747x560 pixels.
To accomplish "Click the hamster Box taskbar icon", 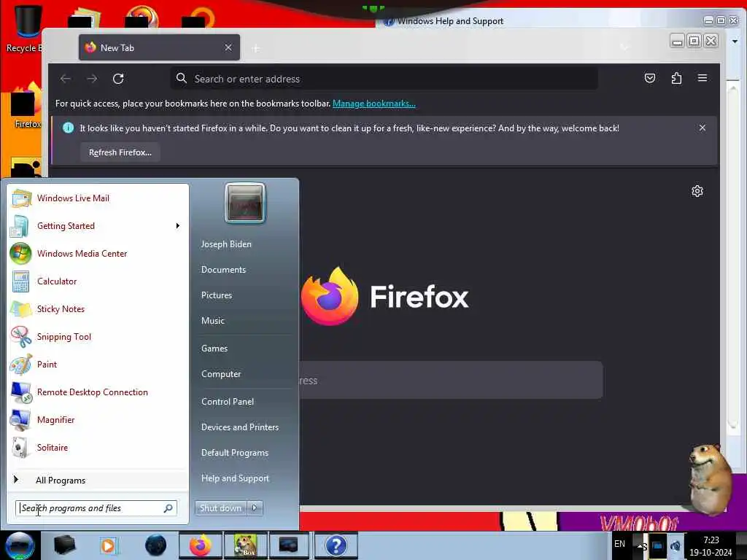I will click(245, 545).
